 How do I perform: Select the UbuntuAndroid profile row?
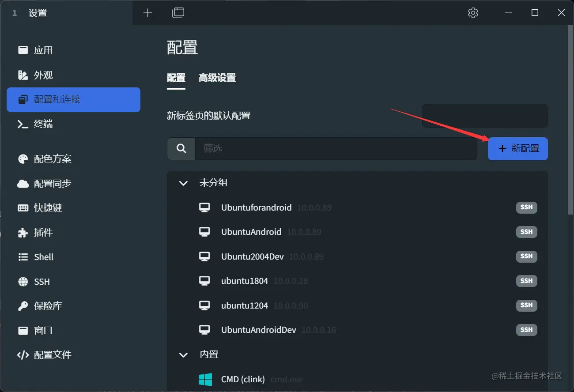coord(357,232)
